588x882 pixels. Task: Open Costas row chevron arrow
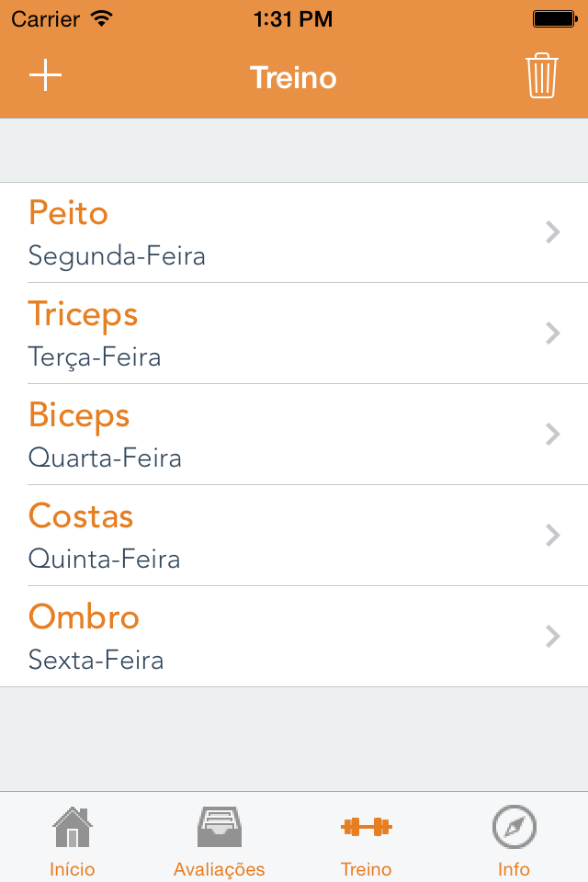(552, 536)
